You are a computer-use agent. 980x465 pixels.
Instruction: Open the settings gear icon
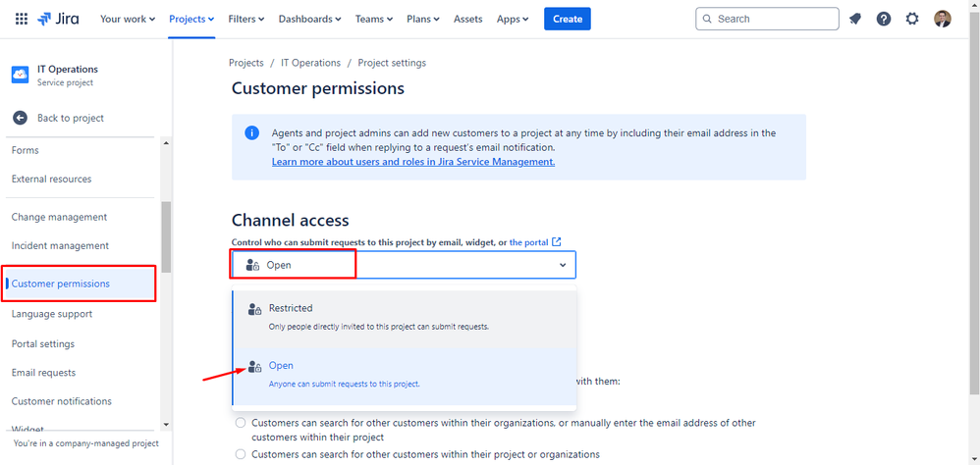[x=913, y=19]
